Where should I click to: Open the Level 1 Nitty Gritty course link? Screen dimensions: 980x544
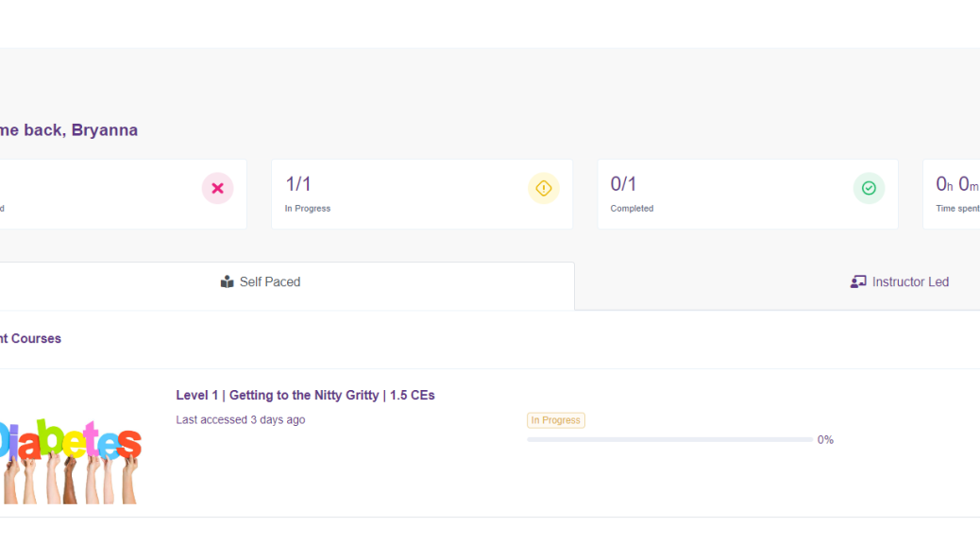pyautogui.click(x=305, y=396)
